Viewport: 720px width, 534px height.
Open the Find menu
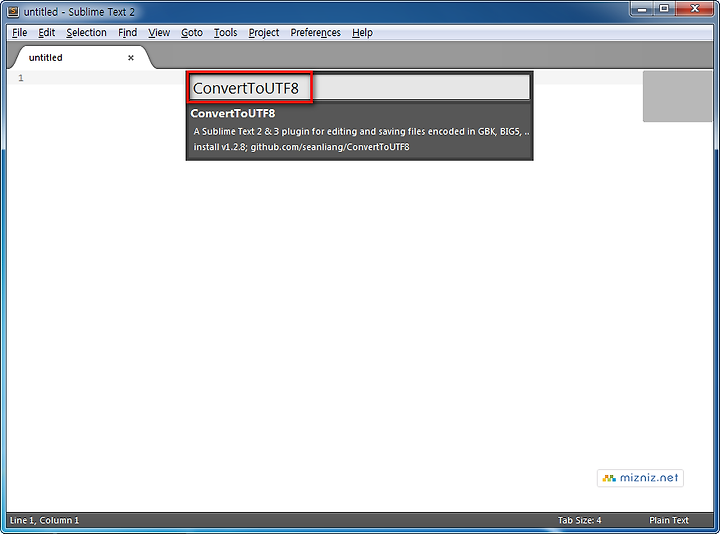(127, 33)
